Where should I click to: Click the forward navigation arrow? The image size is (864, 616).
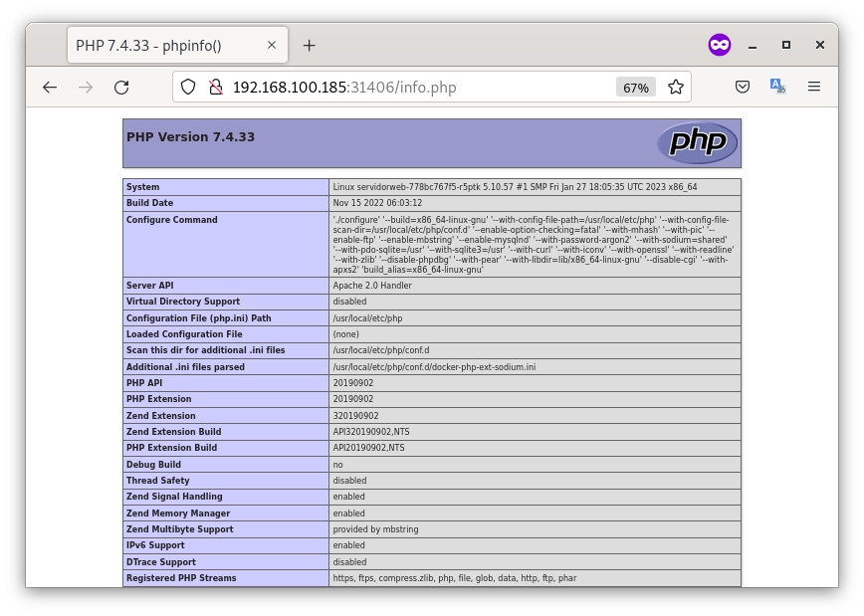86,87
